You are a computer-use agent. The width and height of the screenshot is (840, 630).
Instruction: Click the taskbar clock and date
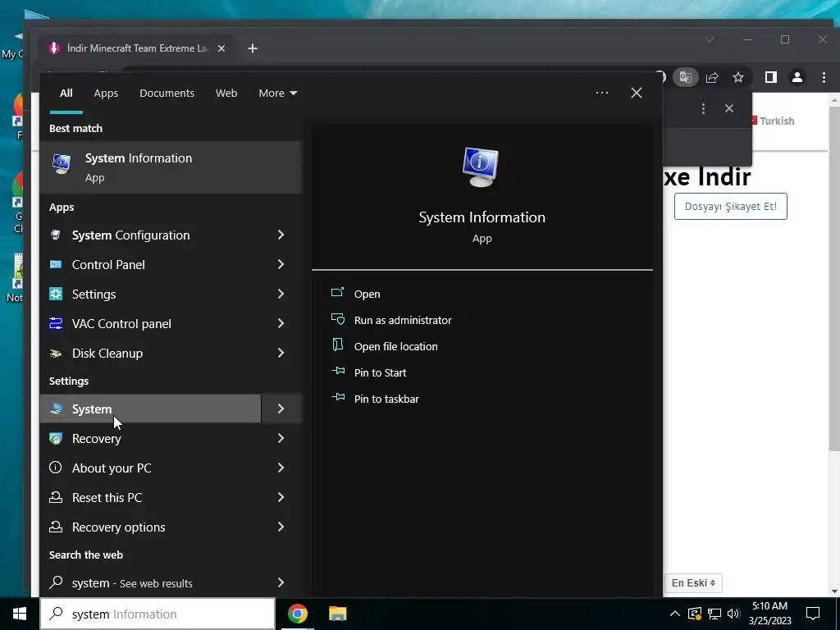(x=769, y=614)
